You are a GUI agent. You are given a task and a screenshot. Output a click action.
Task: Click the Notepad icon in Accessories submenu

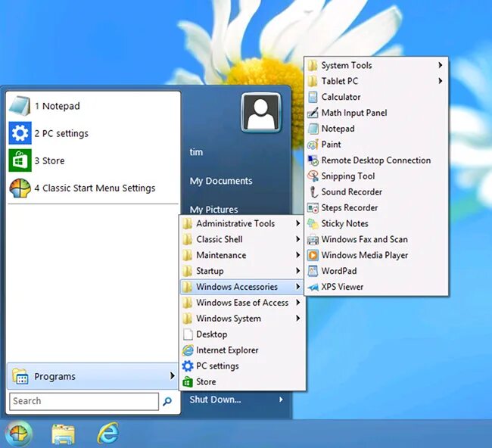pos(313,129)
